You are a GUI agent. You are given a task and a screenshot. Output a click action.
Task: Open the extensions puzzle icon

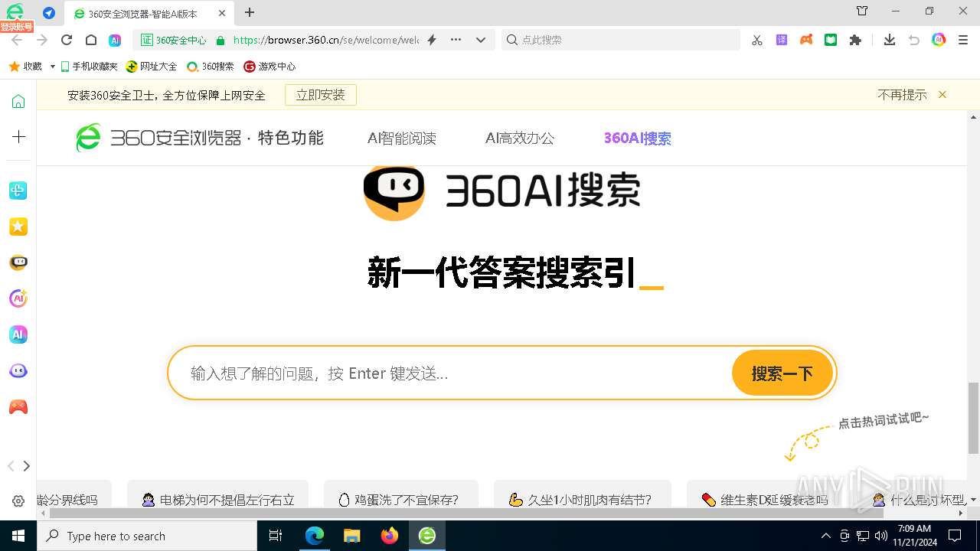click(x=855, y=40)
